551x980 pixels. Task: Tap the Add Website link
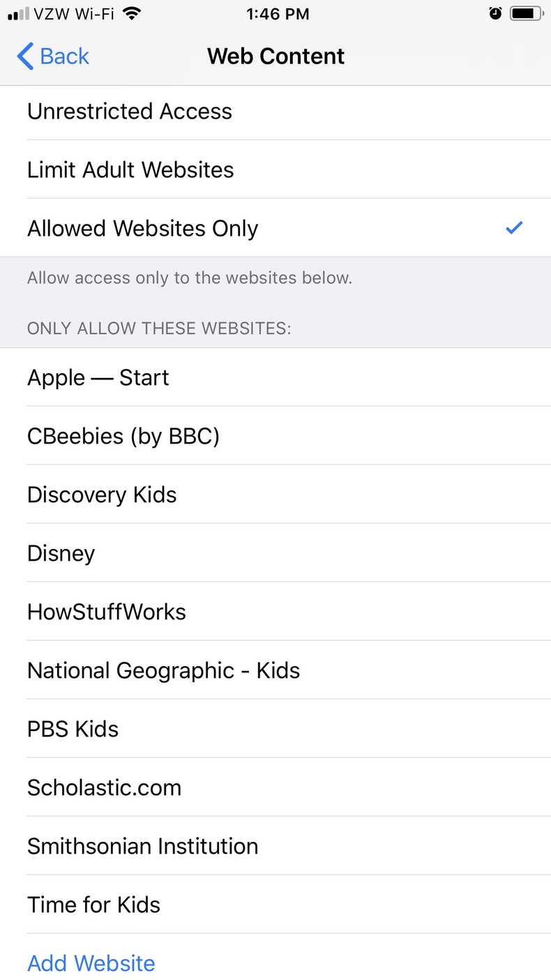[x=91, y=963]
